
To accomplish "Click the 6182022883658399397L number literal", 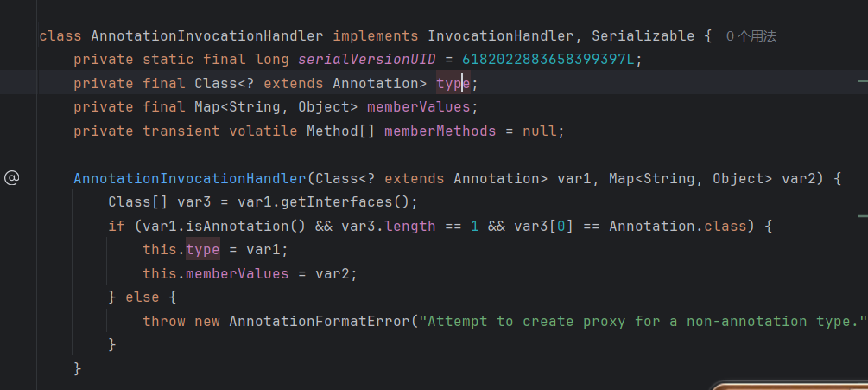I will (x=552, y=60).
